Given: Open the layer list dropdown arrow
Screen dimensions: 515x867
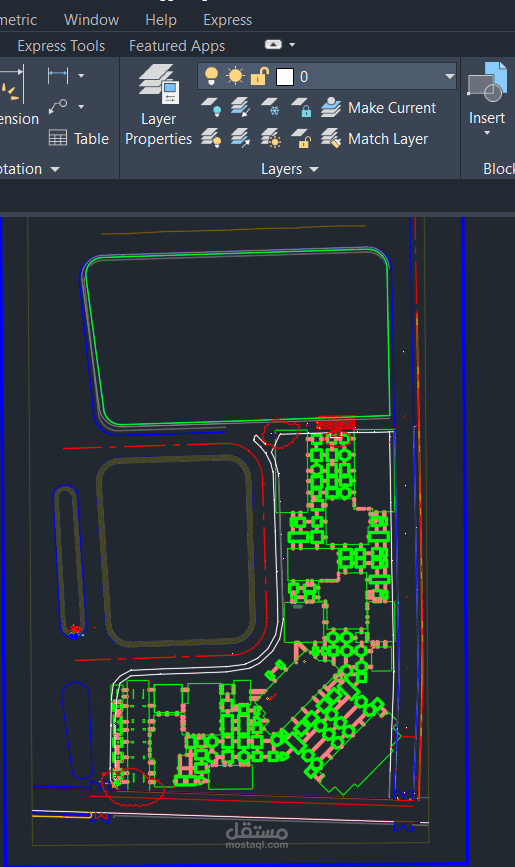Looking at the screenshot, I should 450,76.
